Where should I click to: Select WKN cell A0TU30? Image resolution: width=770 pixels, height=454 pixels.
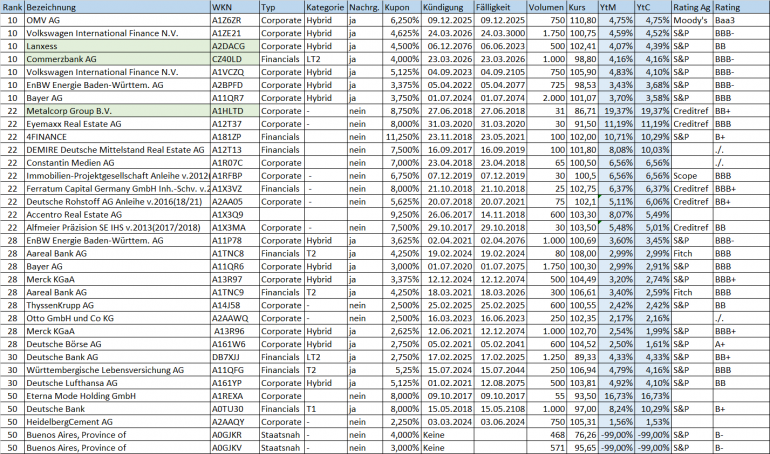(235, 409)
